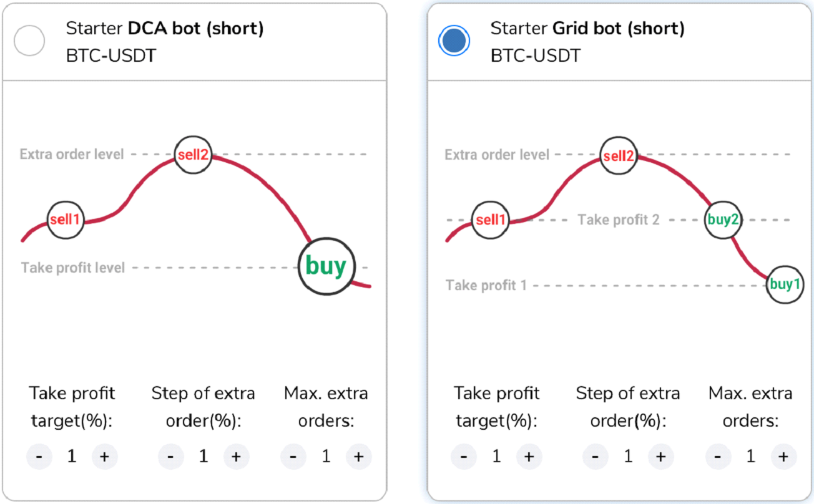Select the Starter DCA bot radio button
Viewport: 814px width, 504px height.
point(29,42)
